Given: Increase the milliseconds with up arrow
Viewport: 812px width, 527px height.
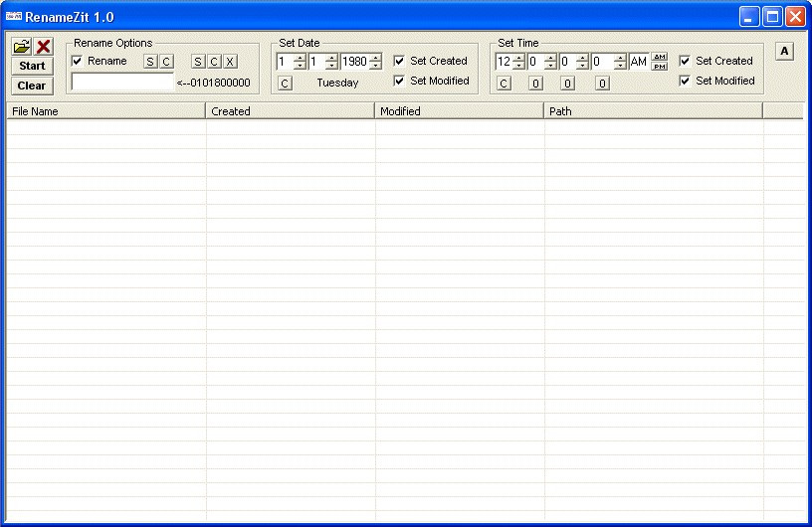Looking at the screenshot, I should click(x=620, y=58).
